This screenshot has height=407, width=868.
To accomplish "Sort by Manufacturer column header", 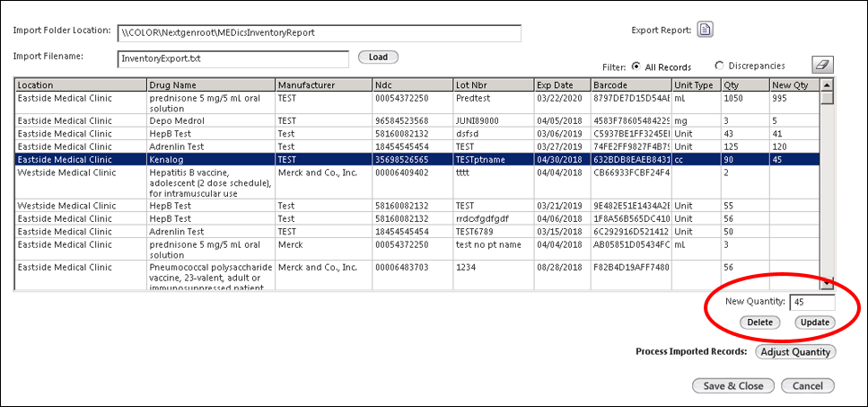I will tap(323, 85).
